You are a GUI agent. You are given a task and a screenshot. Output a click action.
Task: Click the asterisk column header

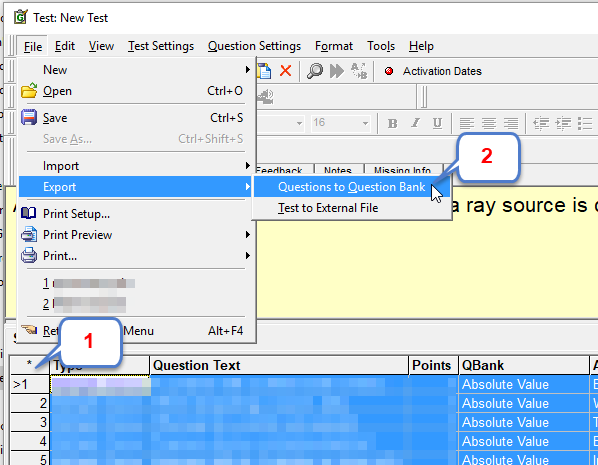[x=30, y=365]
